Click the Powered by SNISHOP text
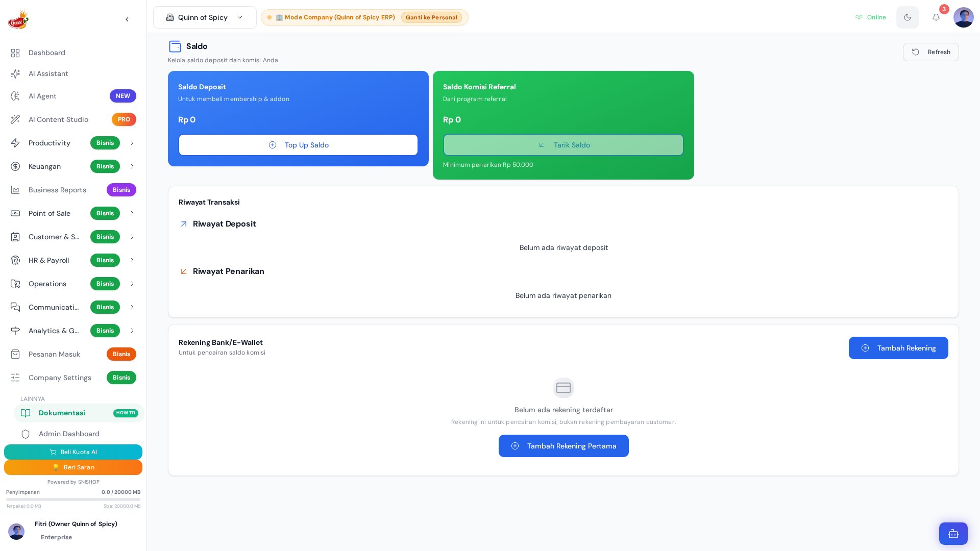980x551 pixels. tap(73, 482)
